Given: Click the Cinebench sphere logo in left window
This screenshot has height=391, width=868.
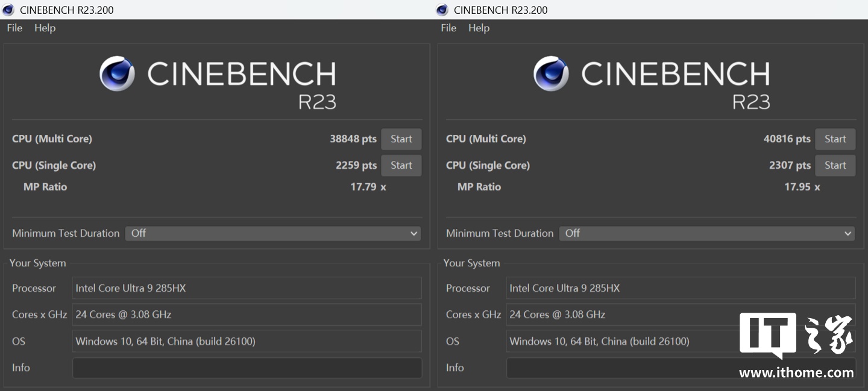Looking at the screenshot, I should tap(117, 74).
